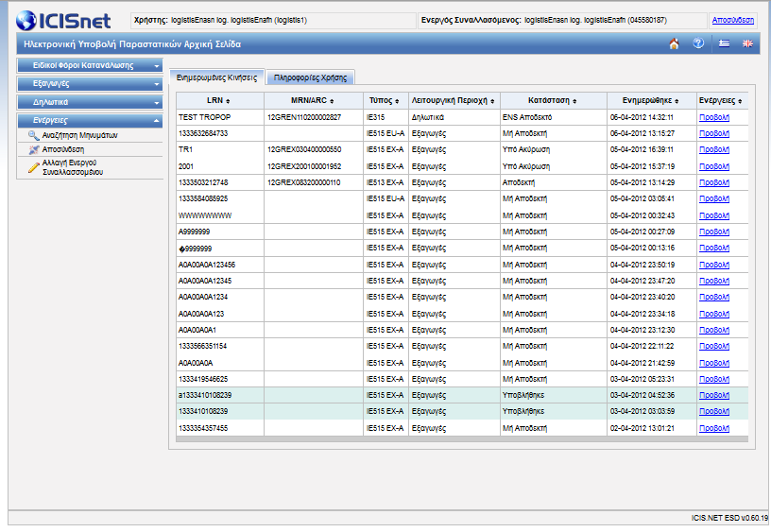Open help with the question mark icon

click(698, 43)
